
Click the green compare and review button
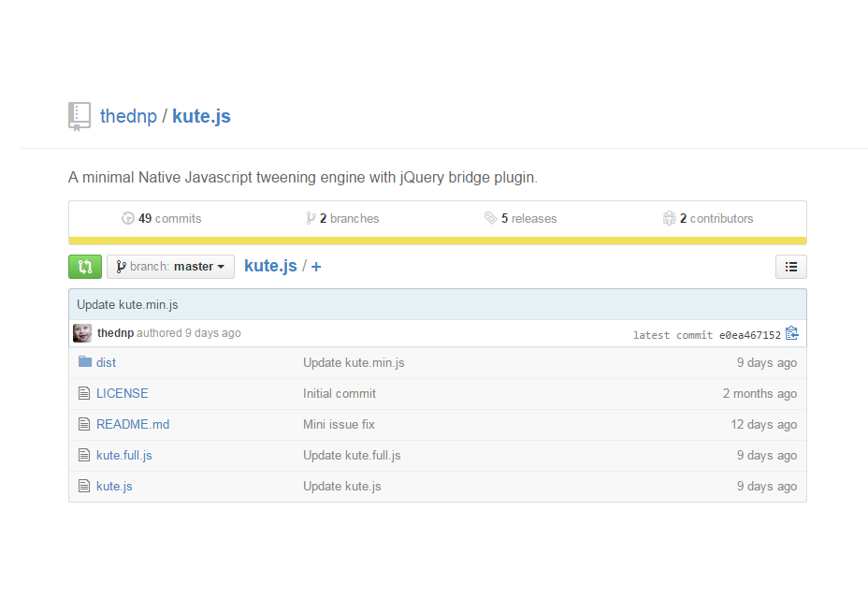85,267
